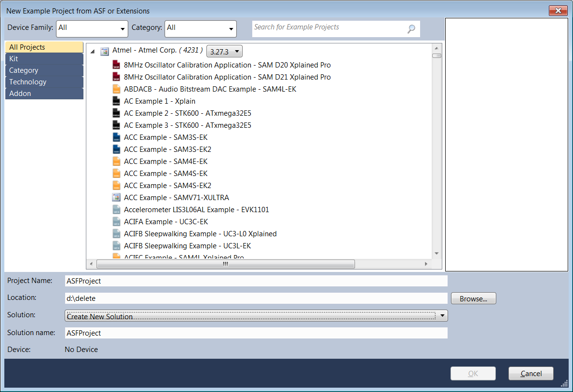The image size is (573, 392).
Task: Click icon beside ACC Example - SAMV71-XULTRA
Action: pos(116,198)
